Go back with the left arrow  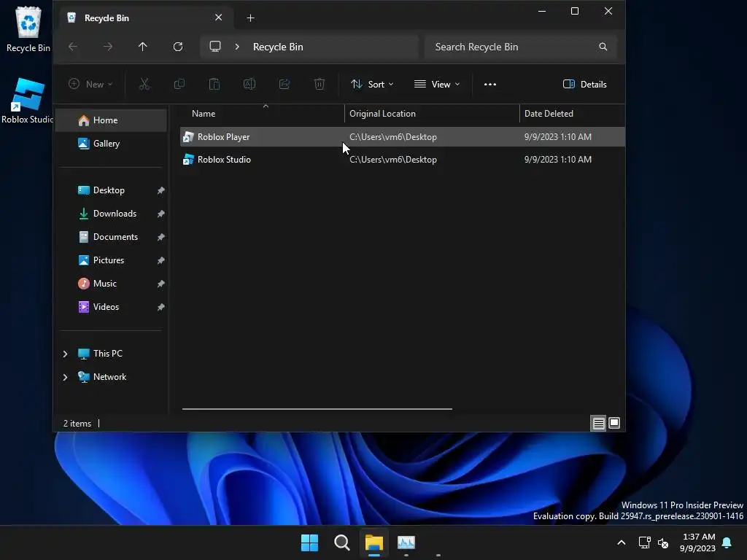(73, 47)
